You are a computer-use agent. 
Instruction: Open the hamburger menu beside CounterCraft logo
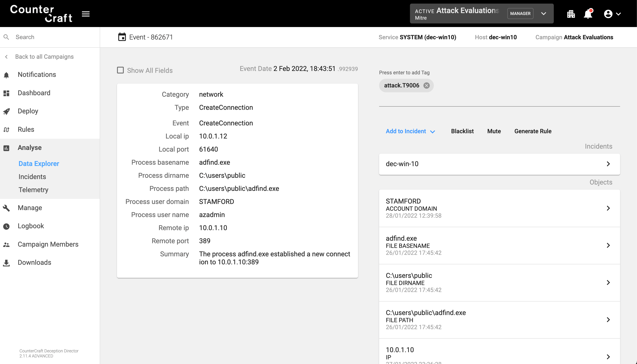pyautogui.click(x=86, y=14)
